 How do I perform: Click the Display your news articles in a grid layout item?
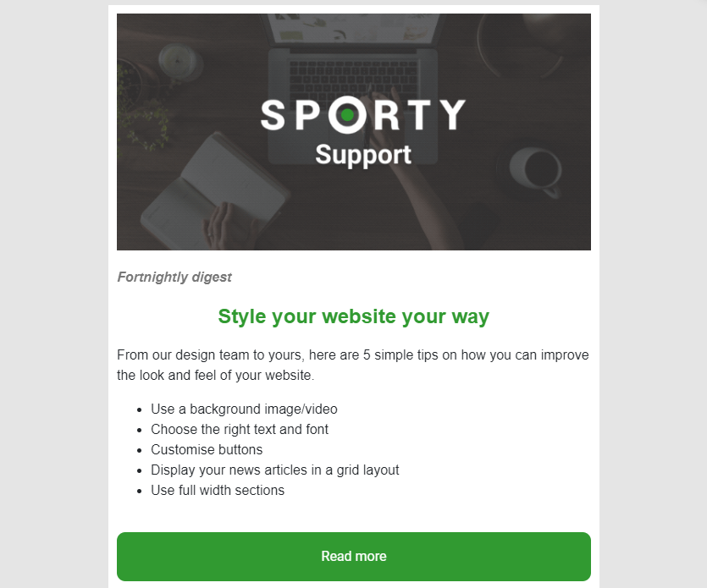pyautogui.click(x=275, y=470)
